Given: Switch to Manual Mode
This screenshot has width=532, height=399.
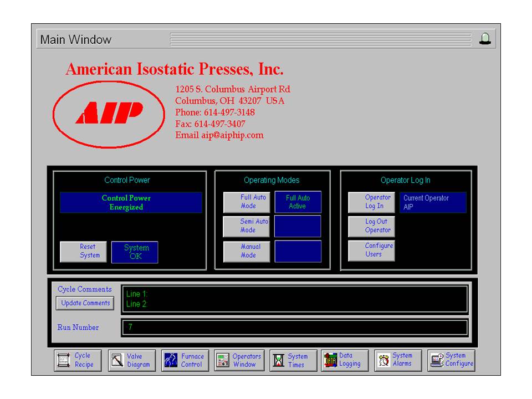Looking at the screenshot, I should coord(247,251).
